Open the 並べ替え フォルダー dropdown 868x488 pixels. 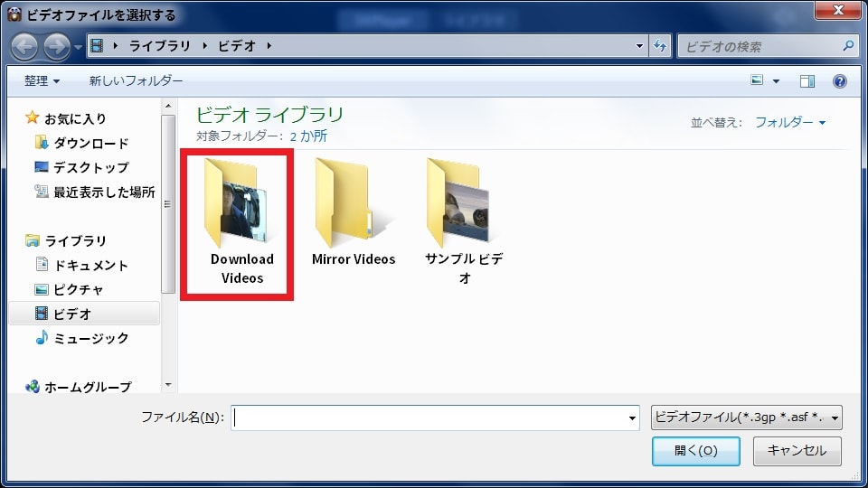point(790,122)
